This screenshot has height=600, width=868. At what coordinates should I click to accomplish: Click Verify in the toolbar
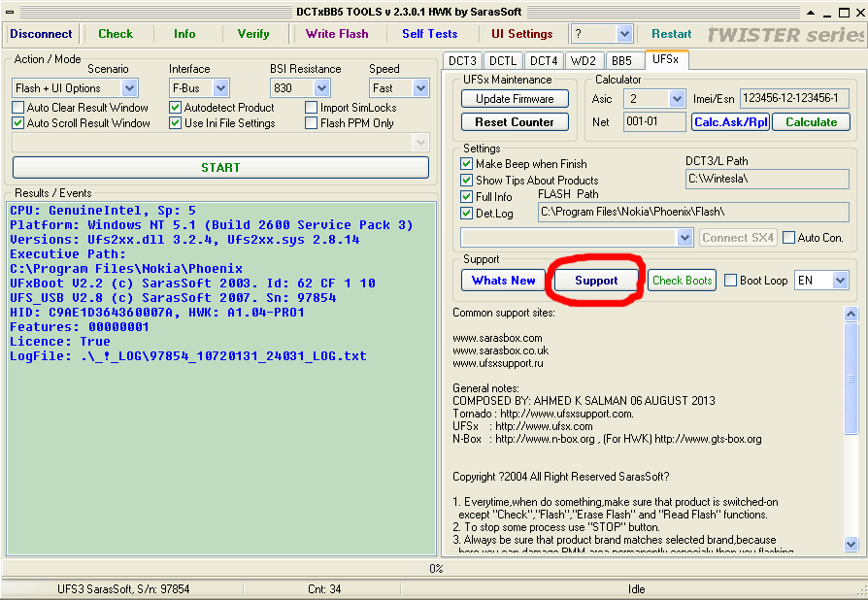253,34
